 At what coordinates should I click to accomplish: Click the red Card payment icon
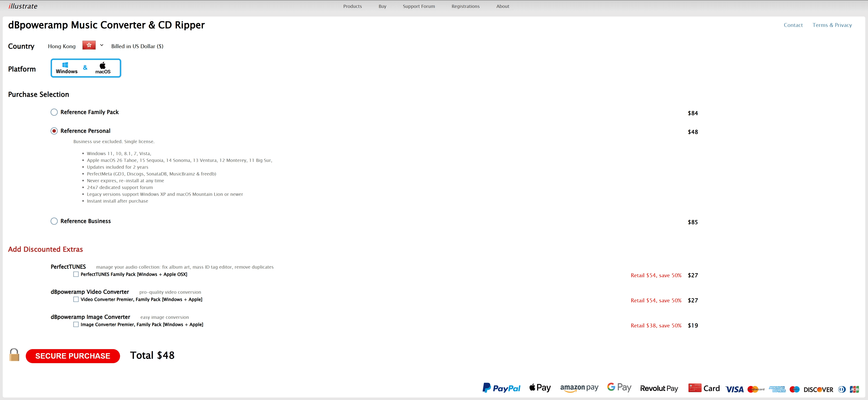pyautogui.click(x=695, y=388)
